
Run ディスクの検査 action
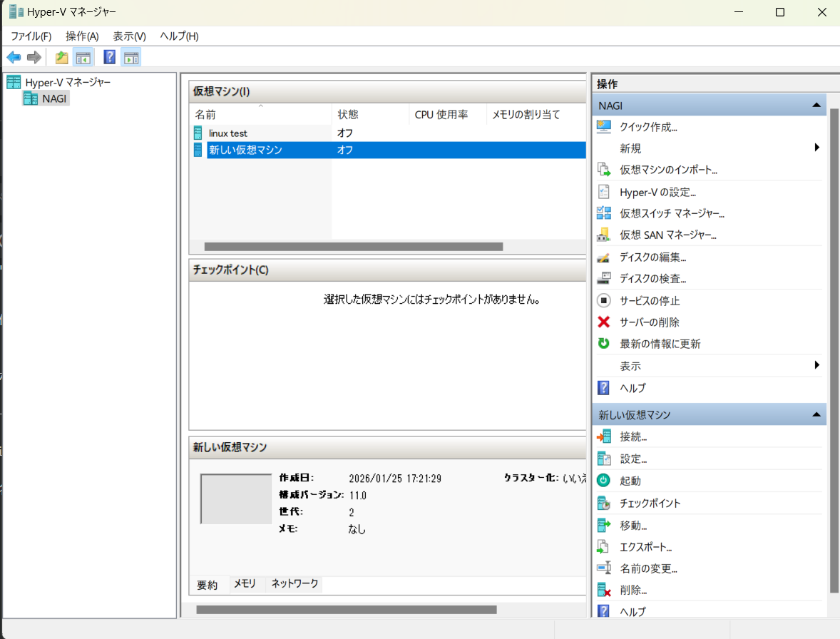(652, 278)
